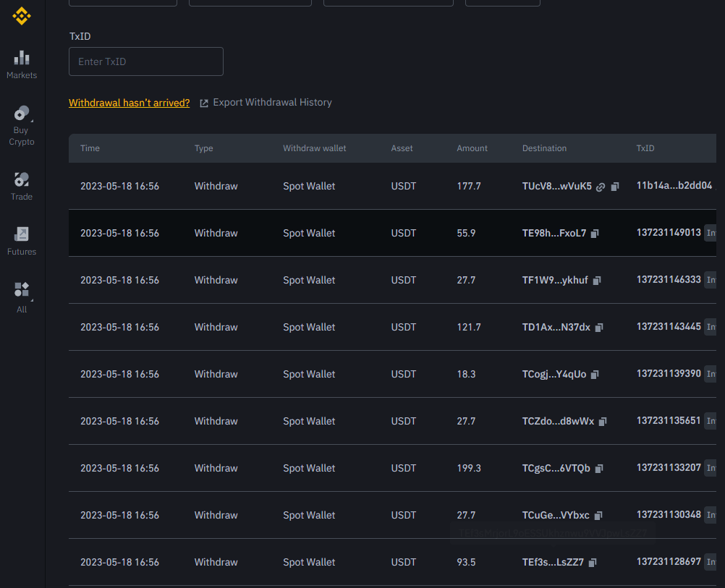Click amount 27.7 in the TF1W9...ykhuf row
The height and width of the screenshot is (588, 725).
(x=466, y=281)
